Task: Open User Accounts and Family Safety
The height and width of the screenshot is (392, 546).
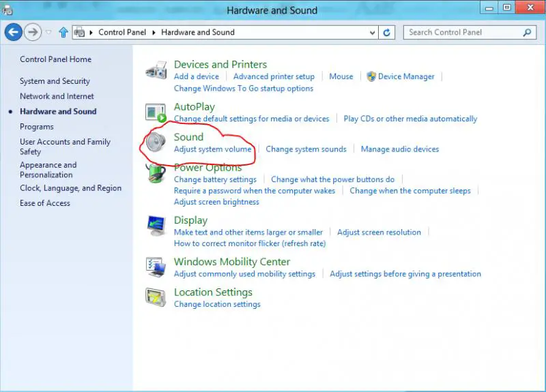Action: tap(65, 147)
